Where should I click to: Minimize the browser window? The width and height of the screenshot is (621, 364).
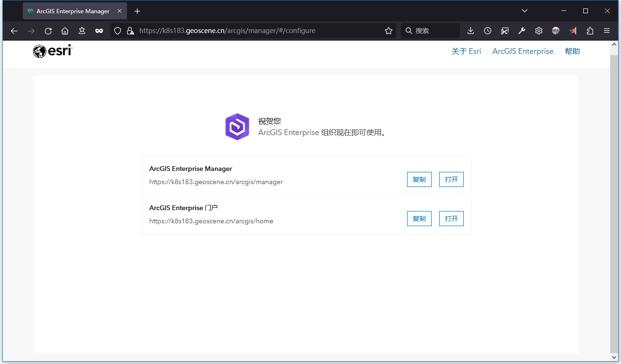tap(564, 11)
